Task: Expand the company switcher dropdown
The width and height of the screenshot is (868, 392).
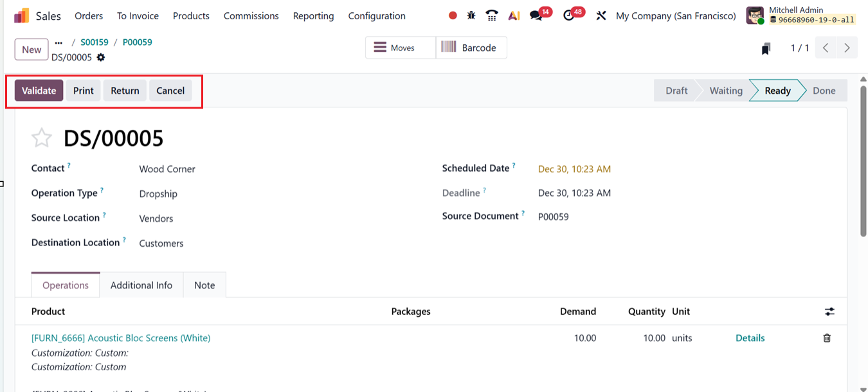Action: click(x=676, y=15)
